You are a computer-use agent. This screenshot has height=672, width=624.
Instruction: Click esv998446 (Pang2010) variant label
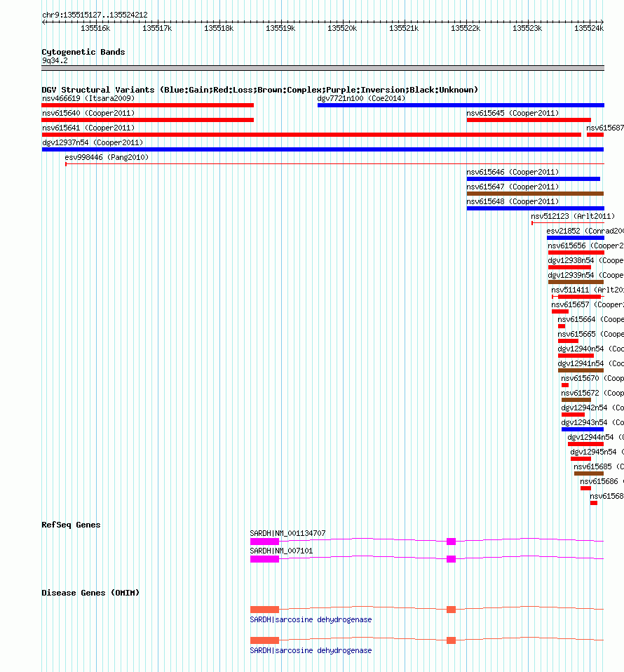[107, 157]
